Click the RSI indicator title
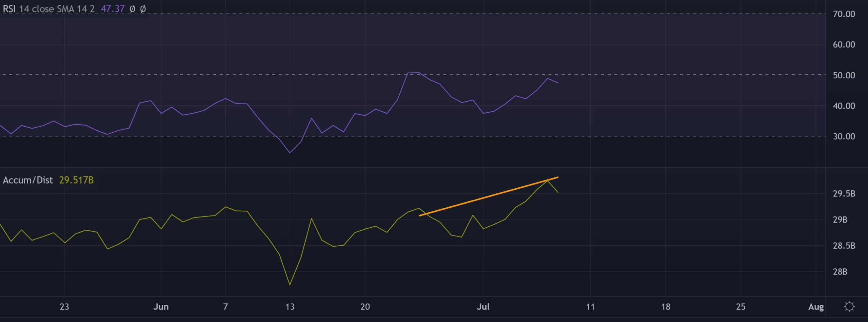Screen dimensions: 868x322 point(48,9)
